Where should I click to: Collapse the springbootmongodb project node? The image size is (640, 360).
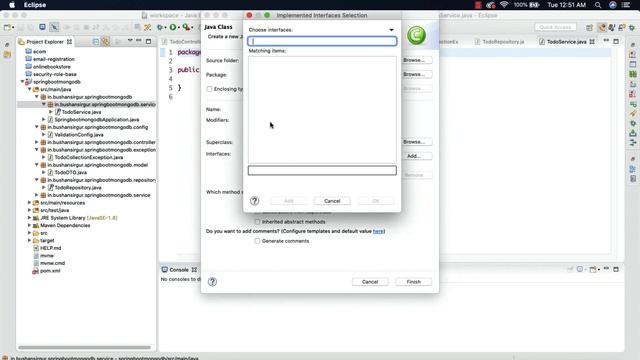coord(22,82)
